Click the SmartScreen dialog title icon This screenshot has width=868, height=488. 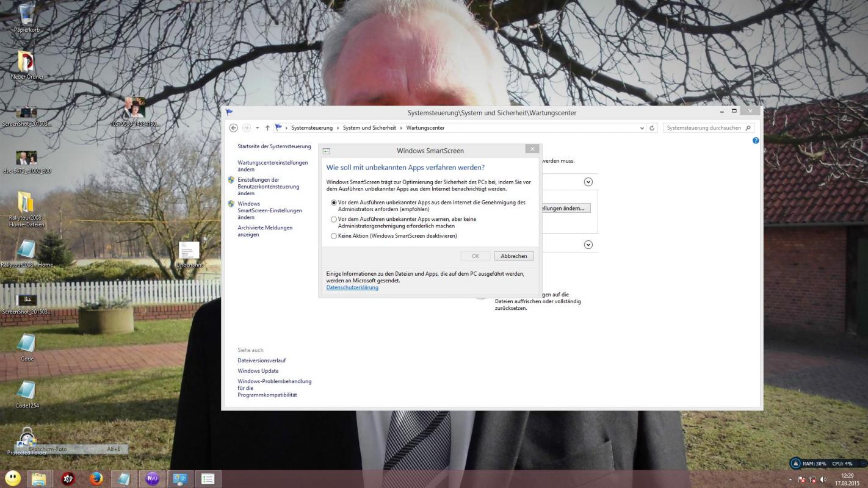point(327,151)
